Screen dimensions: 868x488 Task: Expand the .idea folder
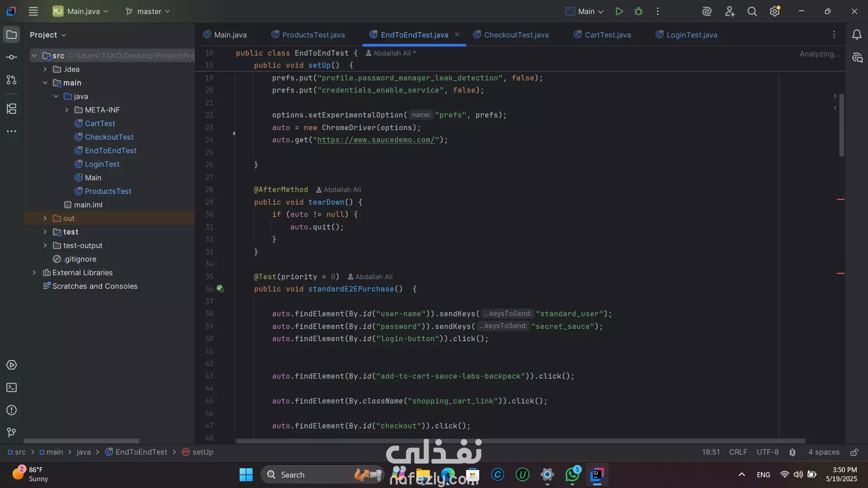[45, 69]
